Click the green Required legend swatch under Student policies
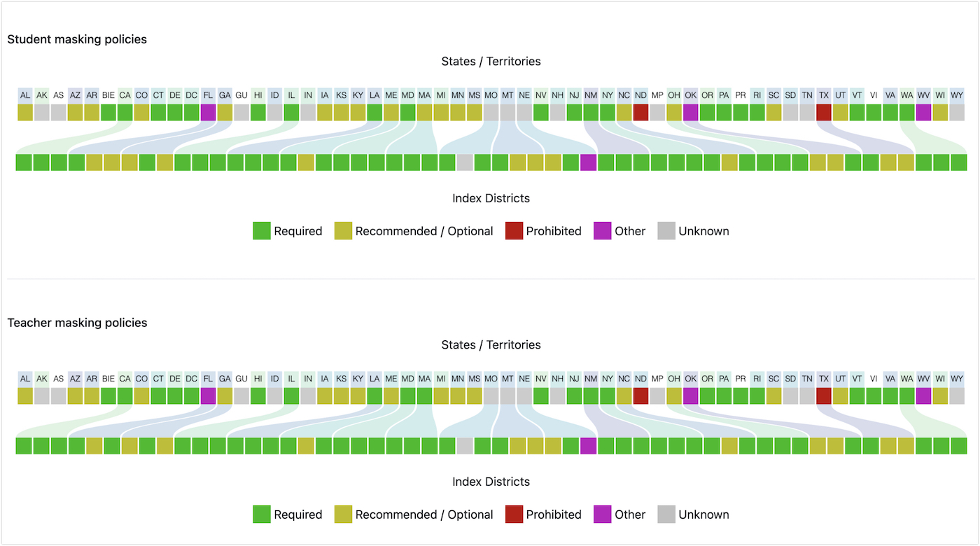980x546 pixels. click(x=261, y=231)
